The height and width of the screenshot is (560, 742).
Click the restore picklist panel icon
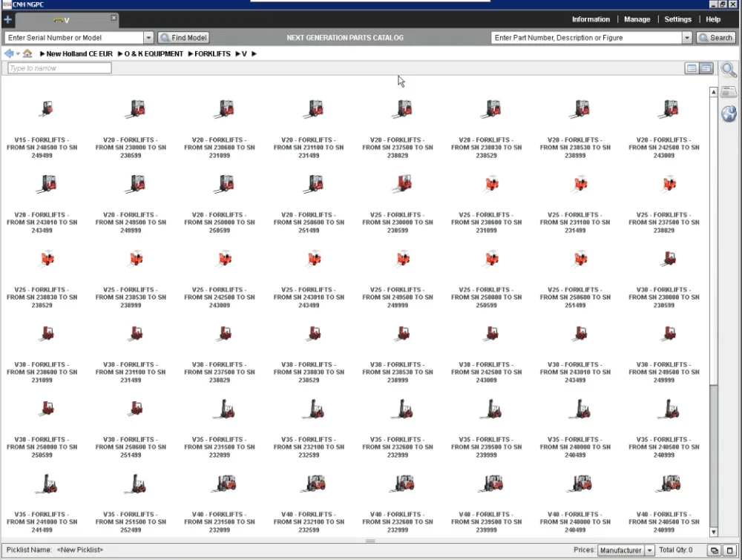point(714,550)
